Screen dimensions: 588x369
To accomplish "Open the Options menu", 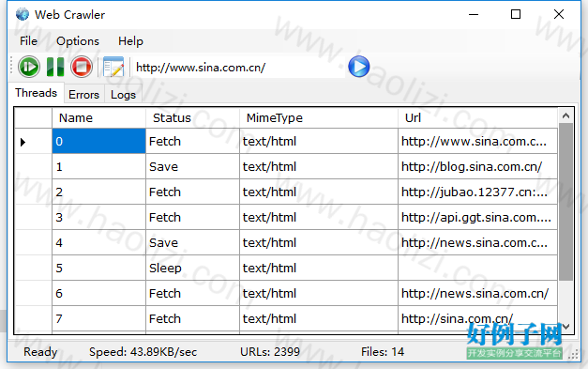I will [x=78, y=41].
